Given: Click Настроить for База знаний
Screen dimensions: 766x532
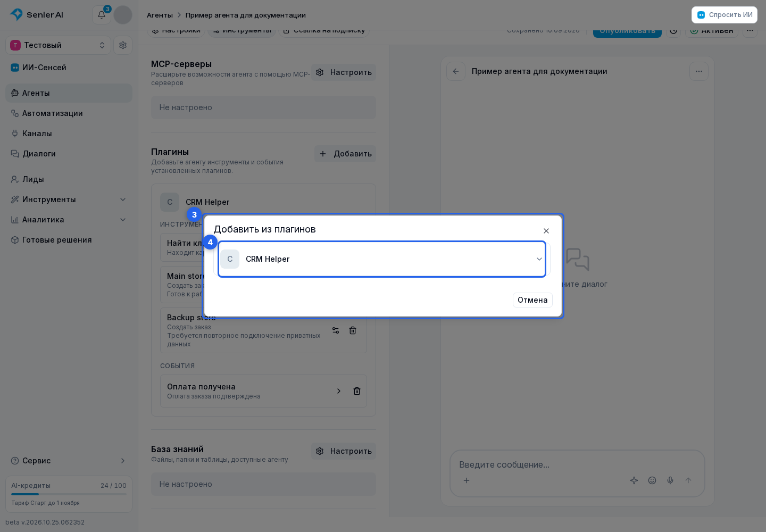Looking at the screenshot, I should click(344, 451).
